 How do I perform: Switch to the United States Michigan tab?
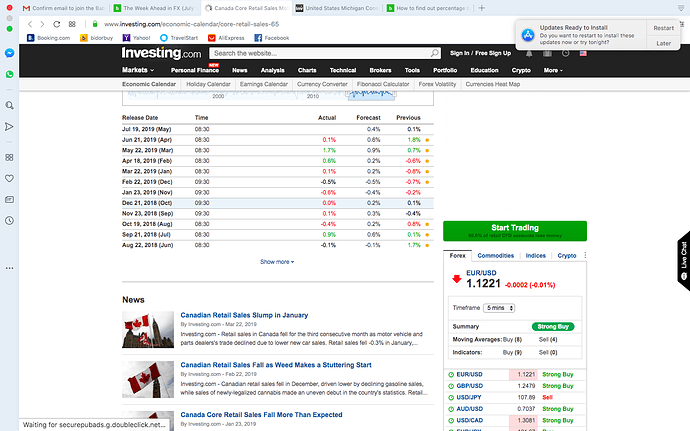(337, 8)
